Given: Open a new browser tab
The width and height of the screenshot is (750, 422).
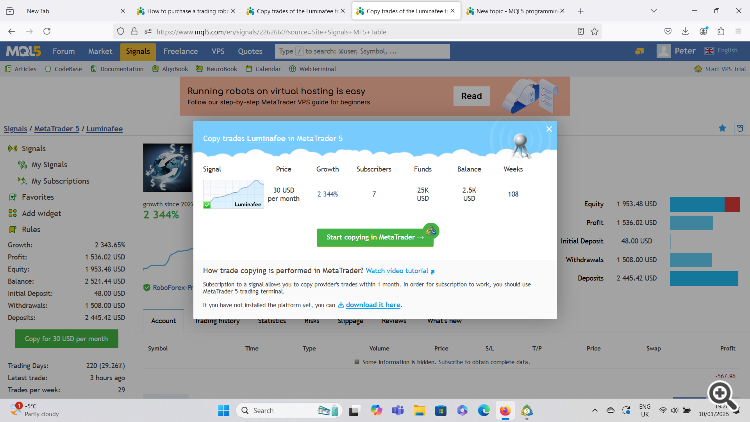Looking at the screenshot, I should (x=580, y=11).
